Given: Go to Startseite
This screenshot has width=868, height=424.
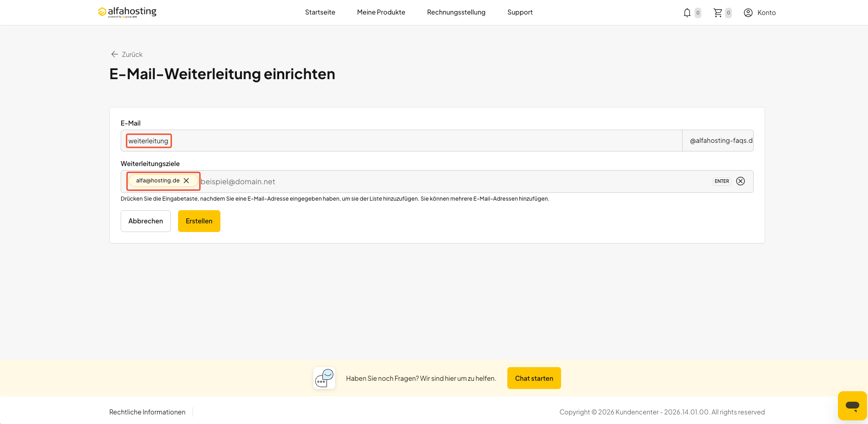Looking at the screenshot, I should tap(320, 12).
